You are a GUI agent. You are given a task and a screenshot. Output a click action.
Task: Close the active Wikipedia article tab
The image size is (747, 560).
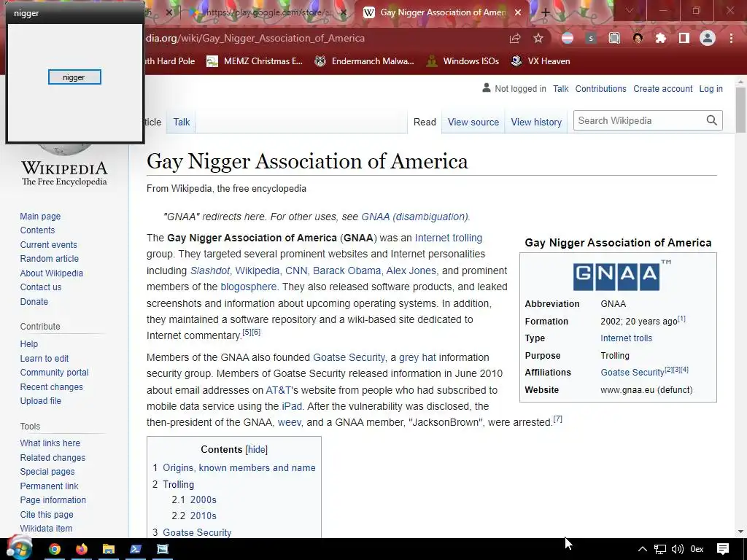tap(519, 13)
